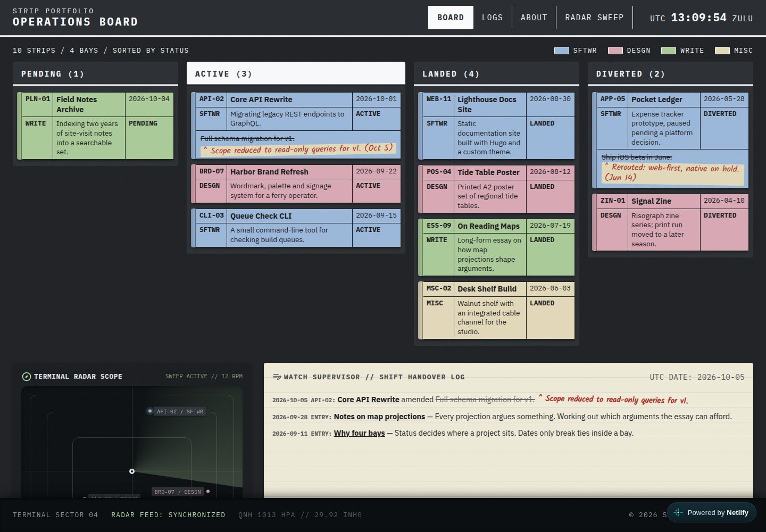Open the RADAR SWEEP tab
This screenshot has width=766, height=532.
(594, 18)
